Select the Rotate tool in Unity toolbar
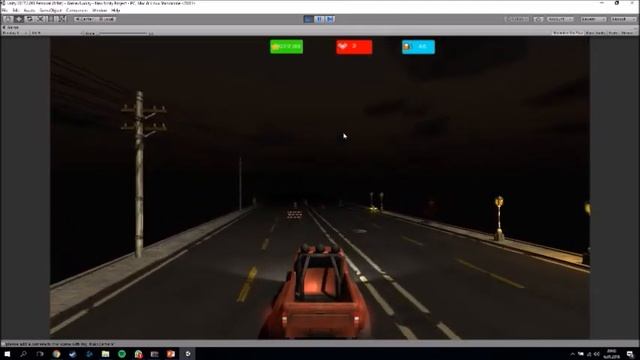This screenshot has height=360, width=640. 29,19
